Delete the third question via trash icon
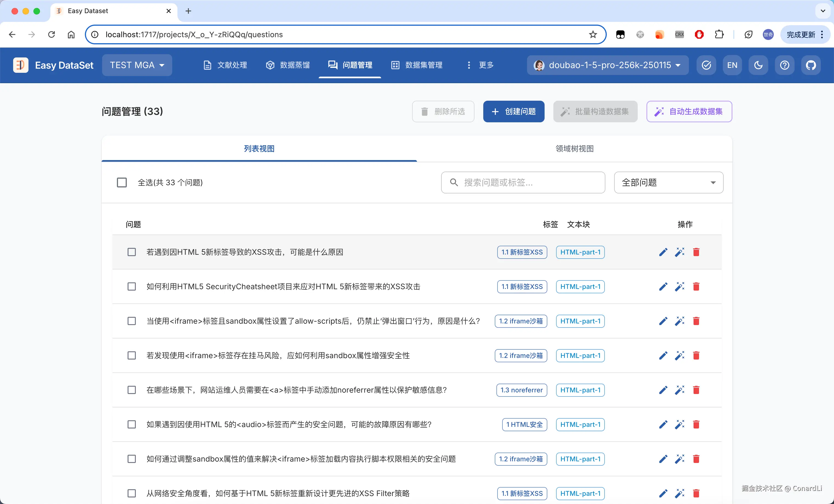The image size is (834, 504). tap(696, 321)
